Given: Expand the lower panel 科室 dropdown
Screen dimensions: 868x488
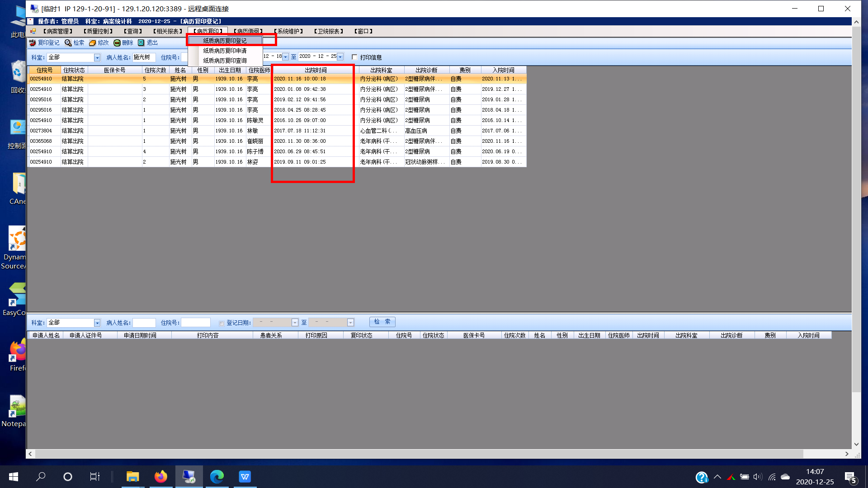Looking at the screenshot, I should tap(97, 323).
